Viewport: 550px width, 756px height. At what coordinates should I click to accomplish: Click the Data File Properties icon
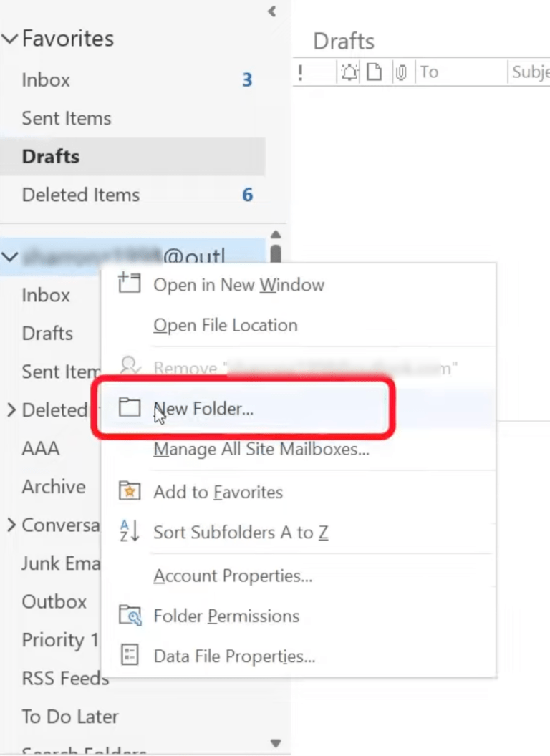tap(130, 655)
